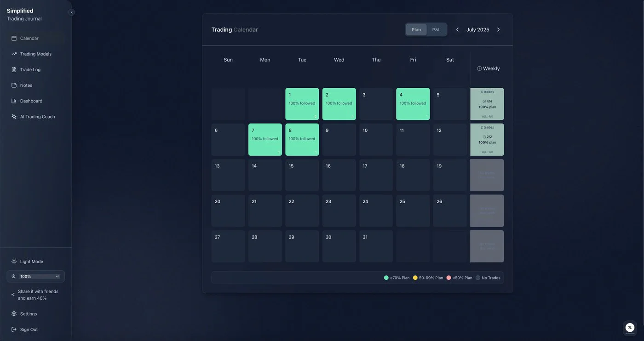This screenshot has height=341, width=644.
Task: Collapse the sidebar with chevron button
Action: point(71,12)
